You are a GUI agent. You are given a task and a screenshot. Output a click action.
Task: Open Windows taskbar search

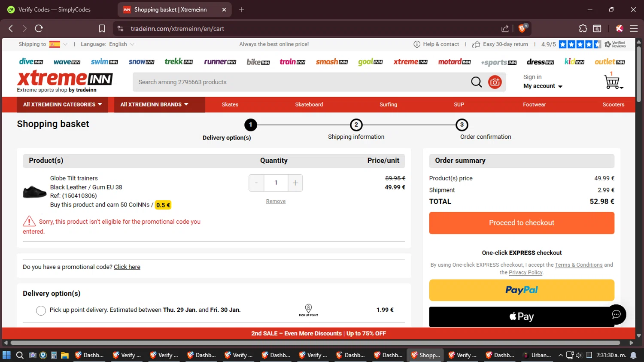20,355
